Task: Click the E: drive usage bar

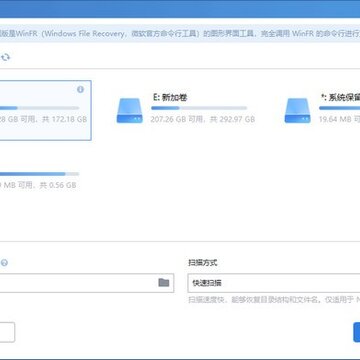Action: tap(199, 108)
